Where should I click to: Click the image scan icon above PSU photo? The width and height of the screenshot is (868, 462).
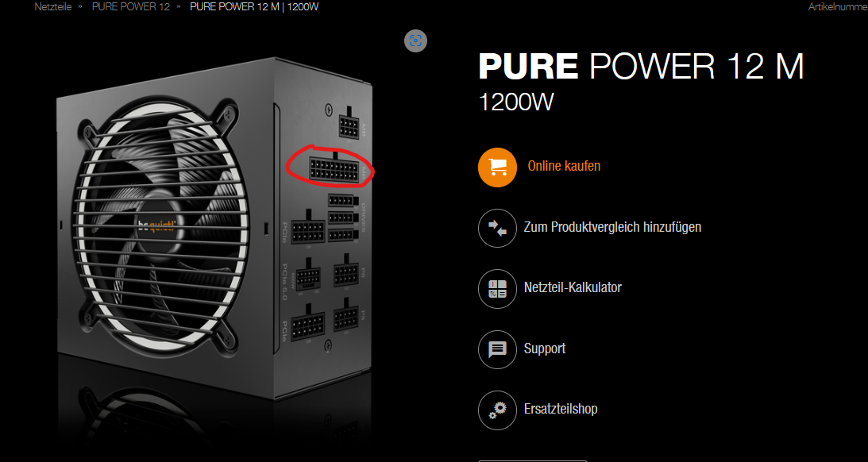pos(415,40)
